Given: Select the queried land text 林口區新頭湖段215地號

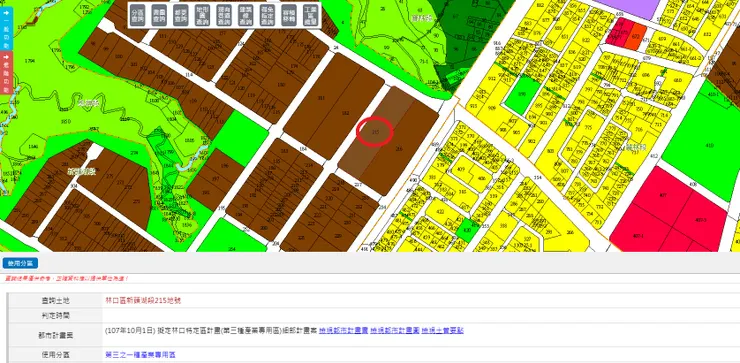Looking at the screenshot, I should [x=143, y=301].
